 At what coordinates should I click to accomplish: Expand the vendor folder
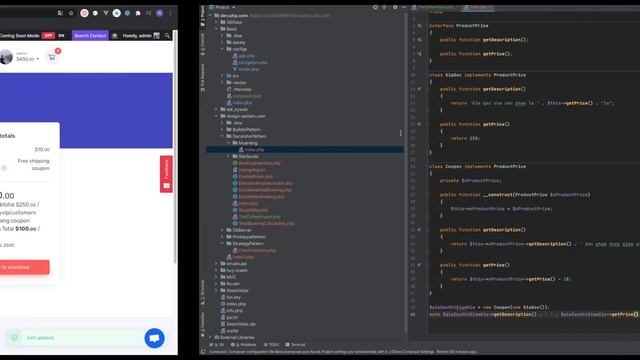pyautogui.click(x=222, y=82)
